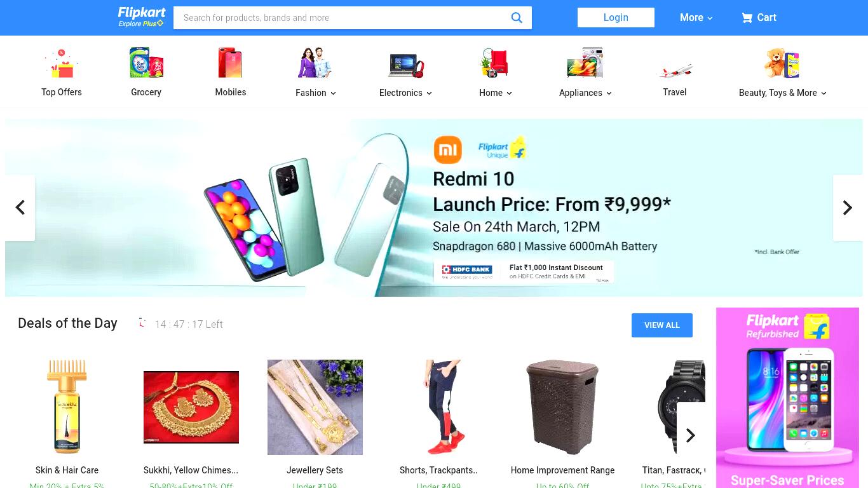Open the Appliances category menu
This screenshot has height=488, width=868.
pos(585,93)
